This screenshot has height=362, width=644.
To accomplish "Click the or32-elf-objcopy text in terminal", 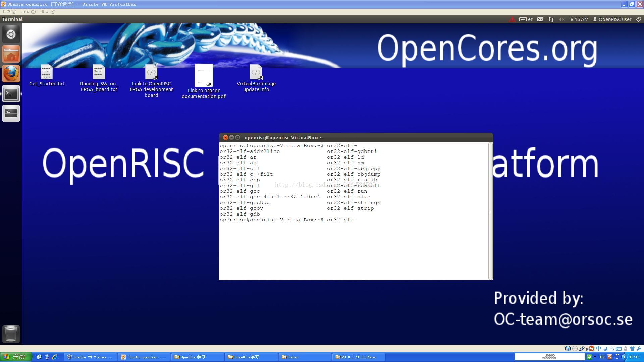I will [x=354, y=169].
